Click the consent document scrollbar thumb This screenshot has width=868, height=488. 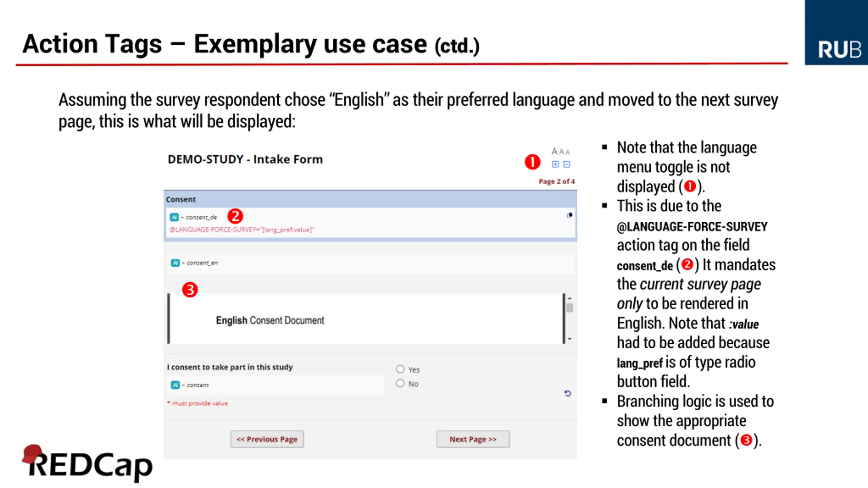(x=570, y=308)
